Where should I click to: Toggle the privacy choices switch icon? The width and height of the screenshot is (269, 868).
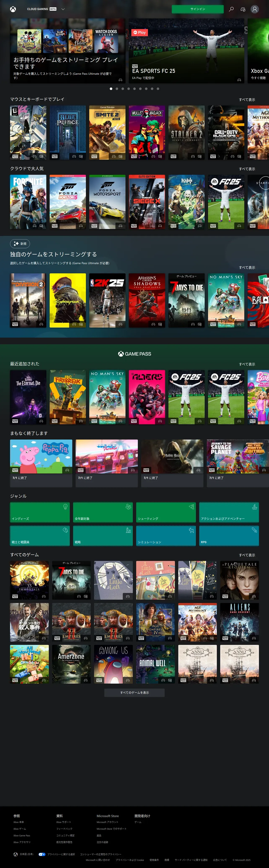click(42, 854)
